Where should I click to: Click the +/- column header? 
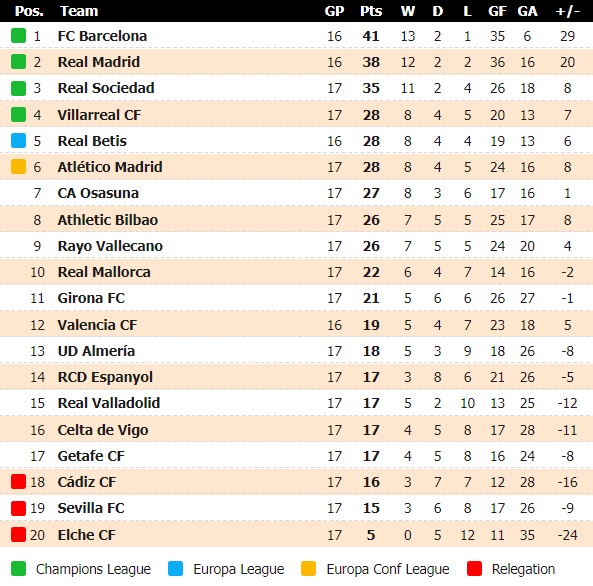click(x=567, y=11)
